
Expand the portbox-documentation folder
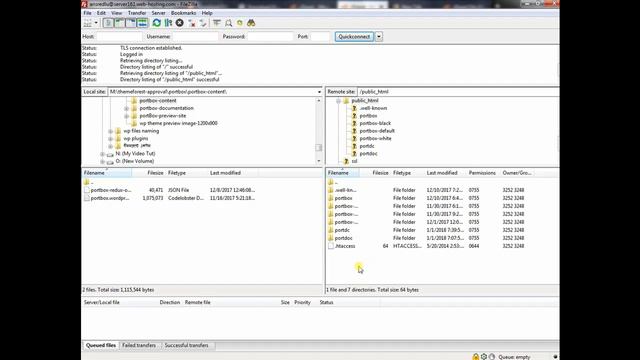click(x=127, y=109)
